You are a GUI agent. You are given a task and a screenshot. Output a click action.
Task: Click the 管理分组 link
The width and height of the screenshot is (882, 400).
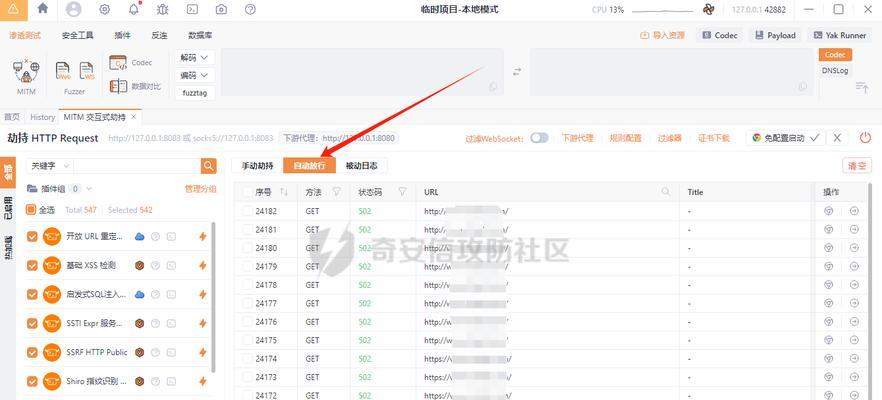tap(200, 189)
